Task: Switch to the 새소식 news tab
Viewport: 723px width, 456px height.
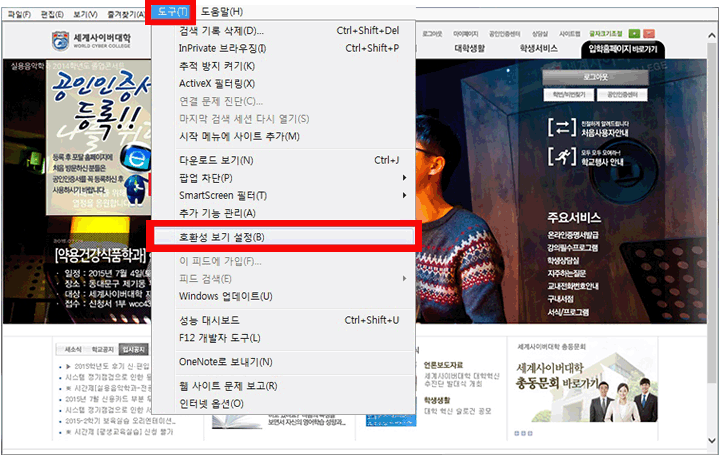Action: click(x=72, y=349)
